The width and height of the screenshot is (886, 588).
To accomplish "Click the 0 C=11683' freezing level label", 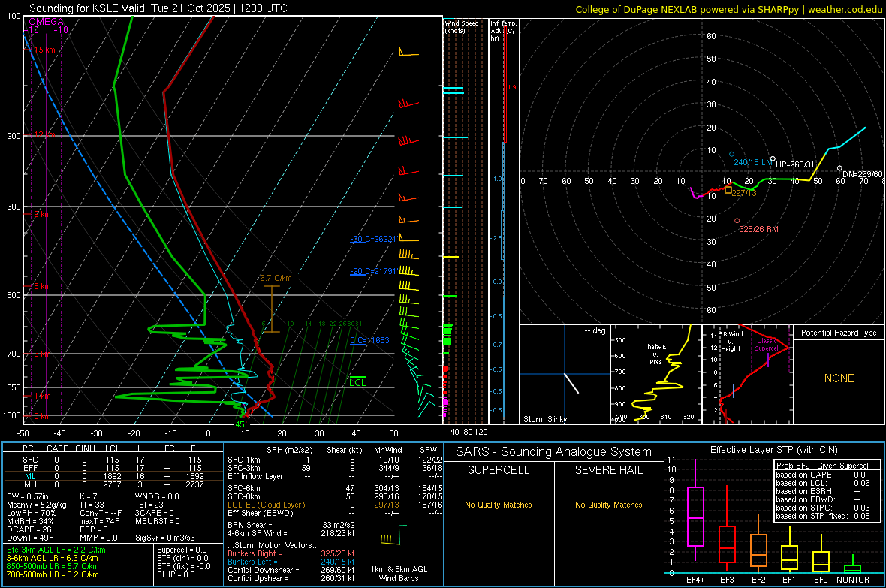I will [x=370, y=340].
